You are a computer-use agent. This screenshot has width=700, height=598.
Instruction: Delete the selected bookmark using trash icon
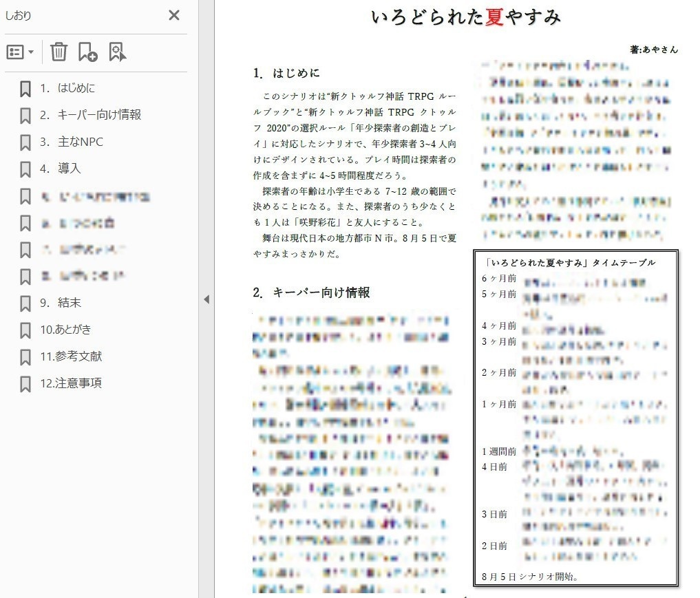pos(60,51)
